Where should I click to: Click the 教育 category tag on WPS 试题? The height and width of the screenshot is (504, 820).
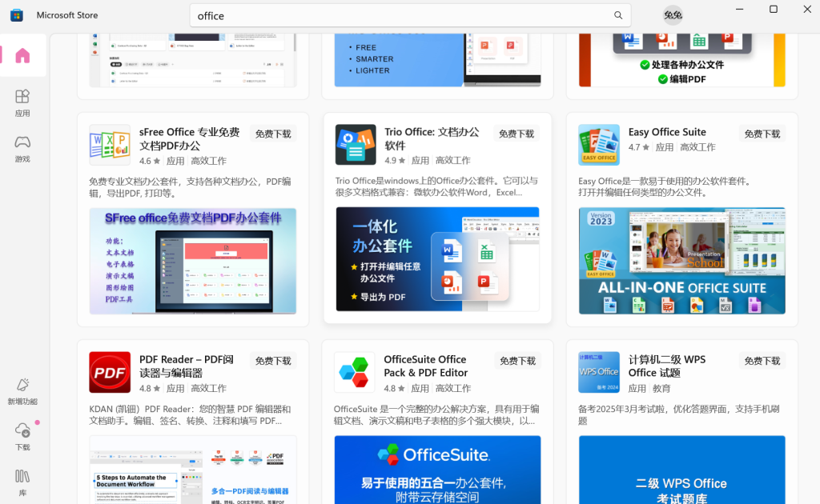click(x=661, y=389)
